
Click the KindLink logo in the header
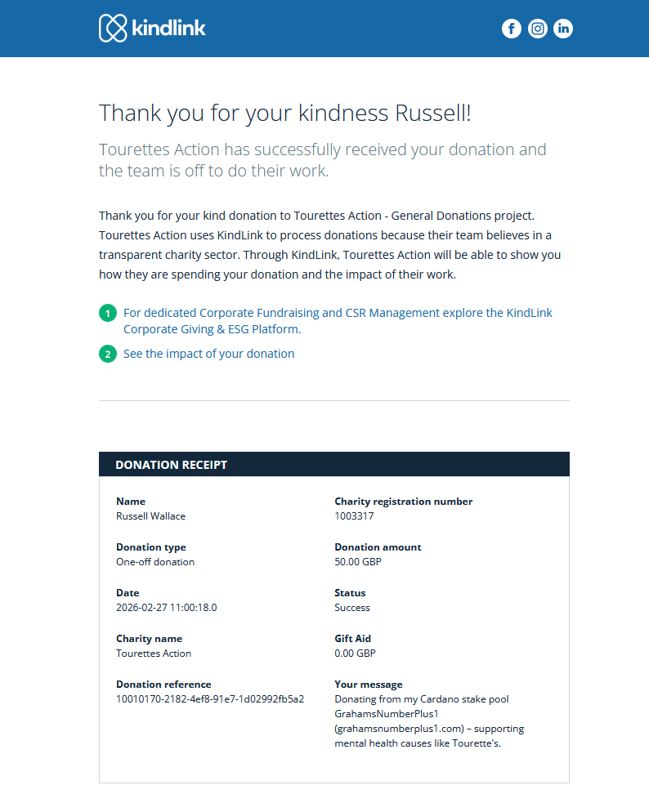pos(152,28)
